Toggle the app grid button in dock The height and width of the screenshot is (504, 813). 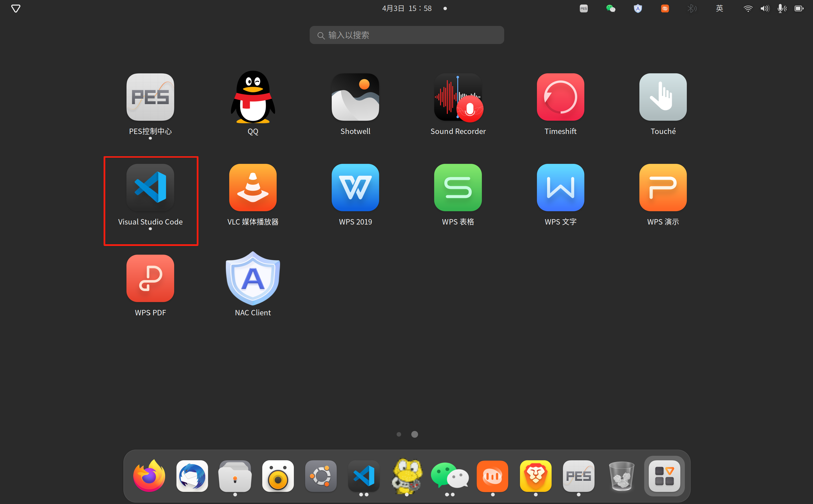point(664,476)
